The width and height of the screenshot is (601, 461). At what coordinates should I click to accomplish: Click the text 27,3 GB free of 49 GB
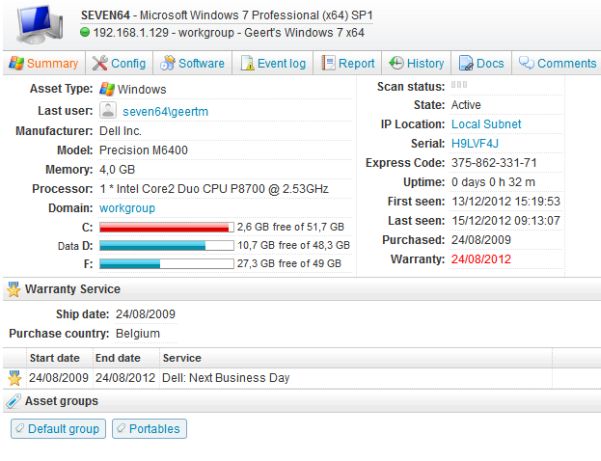pos(289,263)
